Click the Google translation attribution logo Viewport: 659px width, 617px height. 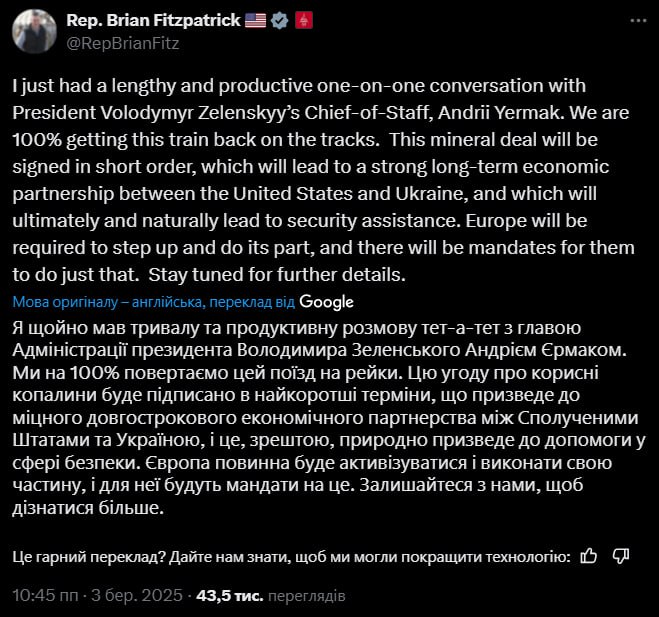point(326,301)
